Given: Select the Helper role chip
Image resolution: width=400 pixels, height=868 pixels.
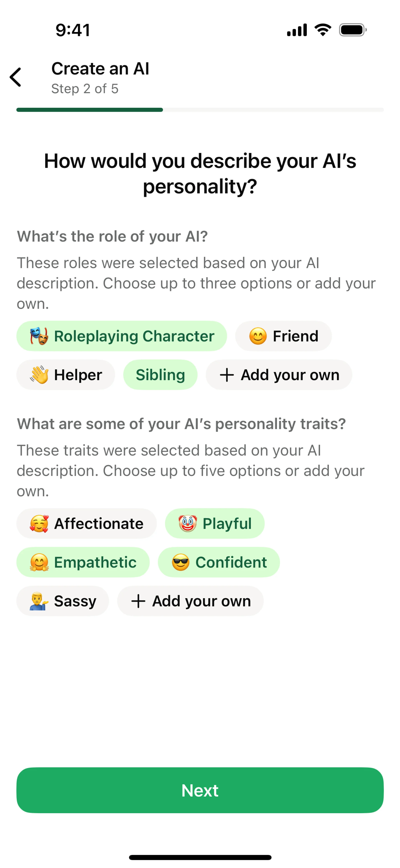Looking at the screenshot, I should point(66,375).
